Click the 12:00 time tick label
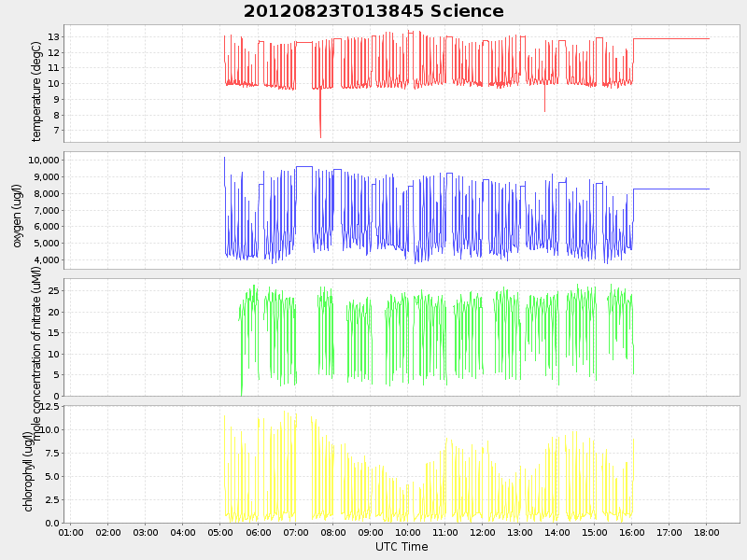Image resolution: width=747 pixels, height=560 pixels. [483, 532]
